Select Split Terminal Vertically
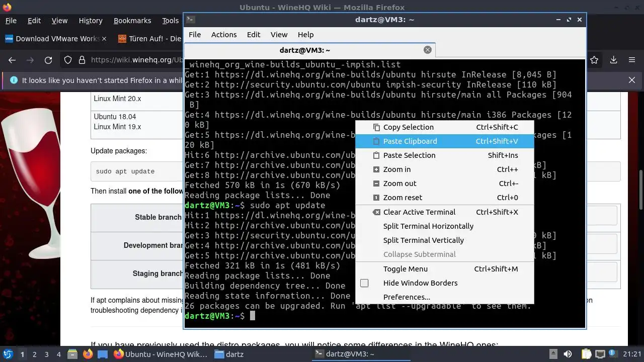Screen dimensions: 644x362 point(445,240)
